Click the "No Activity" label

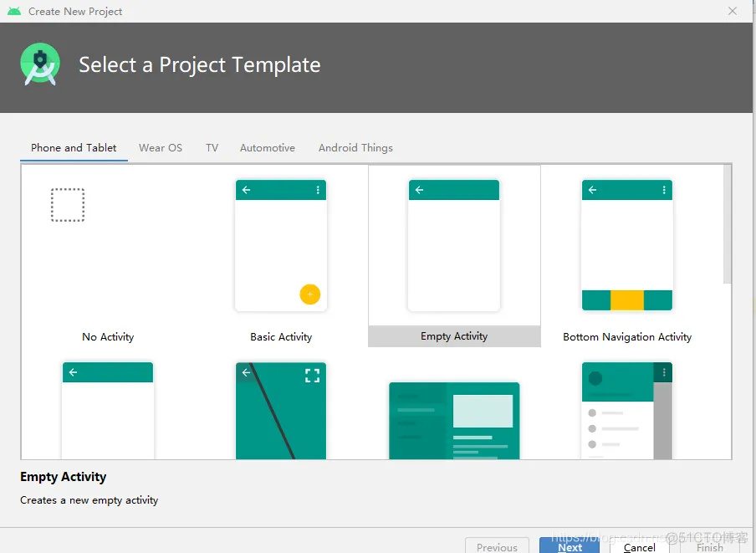point(108,337)
